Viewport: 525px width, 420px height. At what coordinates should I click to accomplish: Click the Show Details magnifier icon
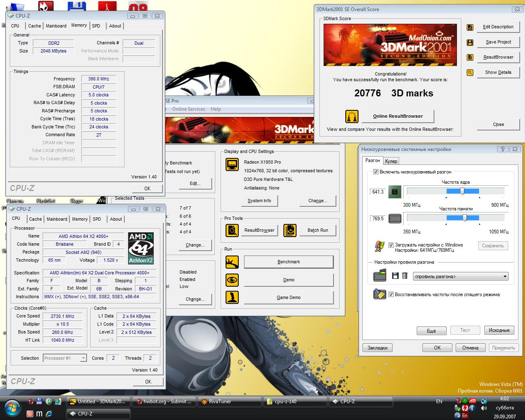(x=470, y=73)
